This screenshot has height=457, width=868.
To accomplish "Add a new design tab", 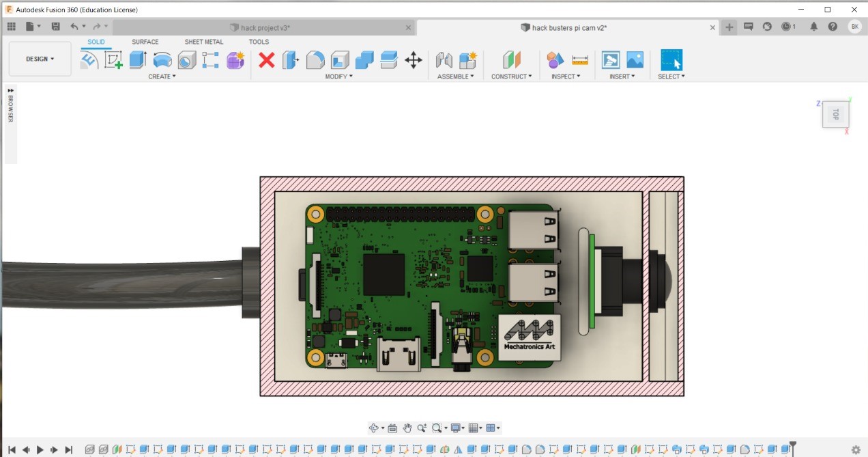I will point(729,27).
